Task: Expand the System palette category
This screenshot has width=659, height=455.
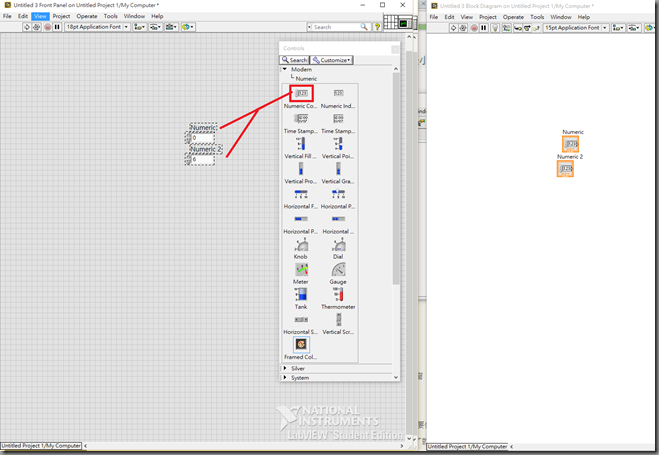Action: [285, 378]
